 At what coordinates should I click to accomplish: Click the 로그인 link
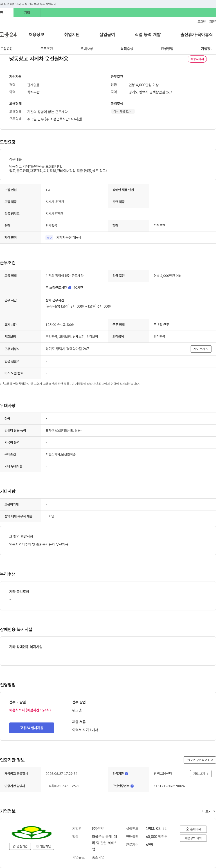202,22
